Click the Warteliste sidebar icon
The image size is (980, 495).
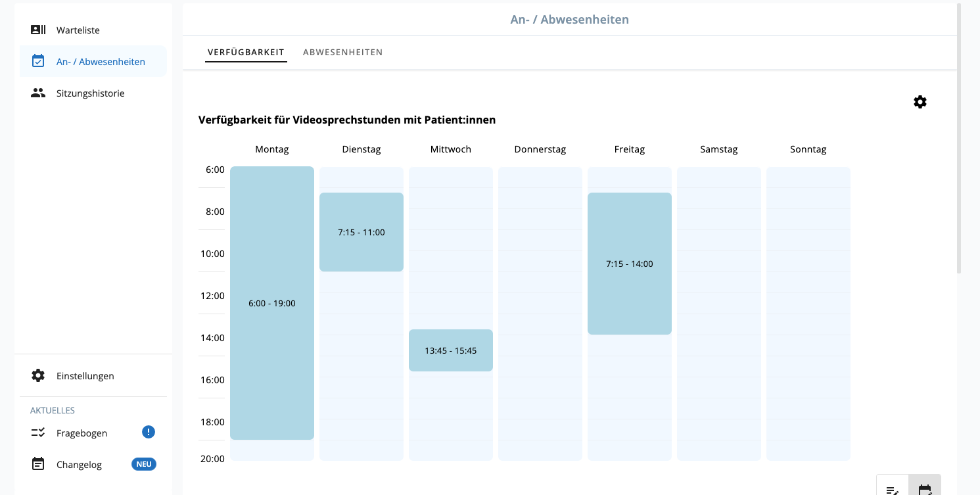[x=38, y=30]
